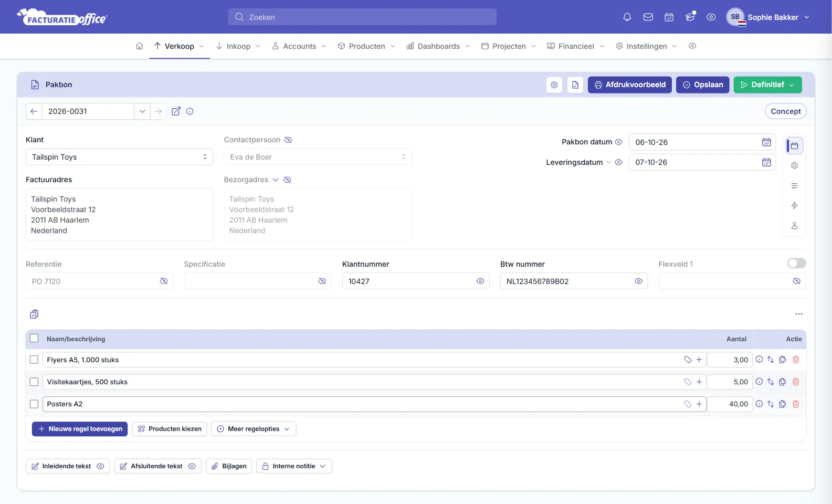
Task: Toggle the select-all lines checkbox
Action: tap(34, 339)
